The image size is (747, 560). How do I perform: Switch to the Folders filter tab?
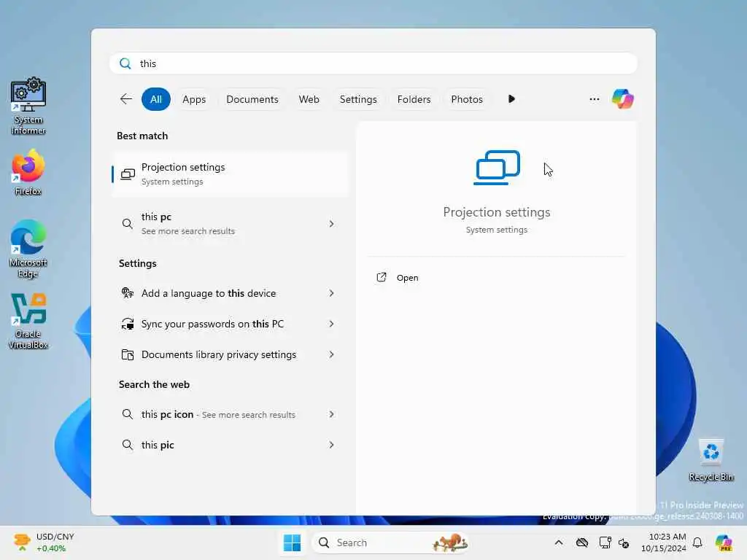(x=414, y=99)
